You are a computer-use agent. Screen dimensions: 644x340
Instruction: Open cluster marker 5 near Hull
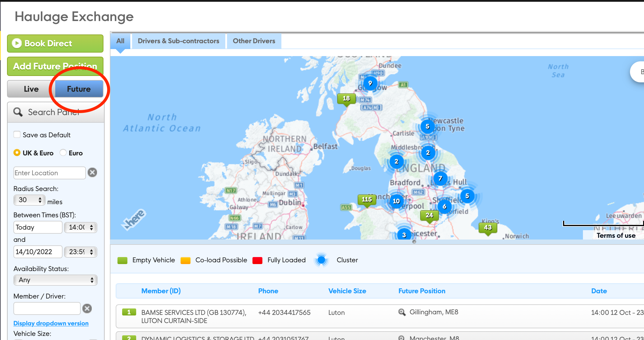[467, 196]
